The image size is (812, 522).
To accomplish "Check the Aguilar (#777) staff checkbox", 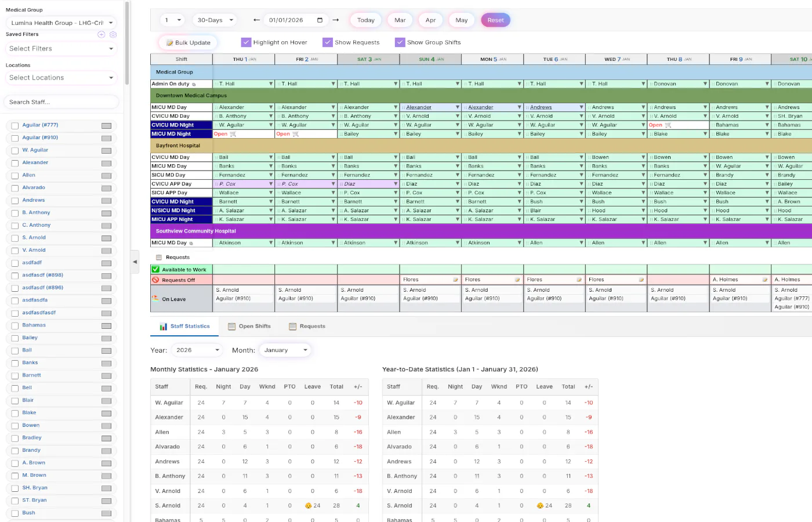I will pos(15,126).
